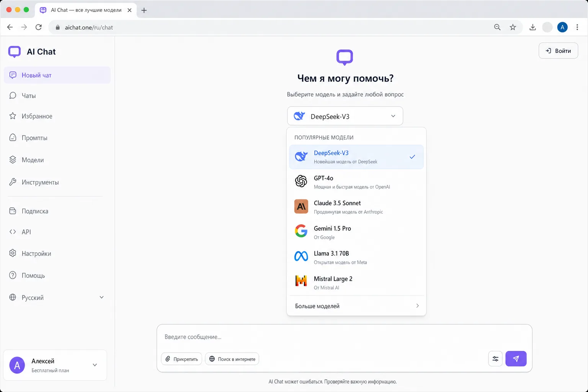The image size is (588, 392).
Task: Click the chat bubble logo above heading
Action: [345, 57]
